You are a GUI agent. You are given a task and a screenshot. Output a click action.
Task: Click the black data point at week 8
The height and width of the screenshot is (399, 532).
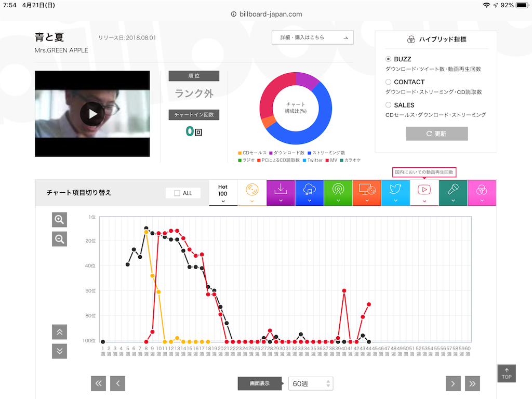click(x=146, y=228)
